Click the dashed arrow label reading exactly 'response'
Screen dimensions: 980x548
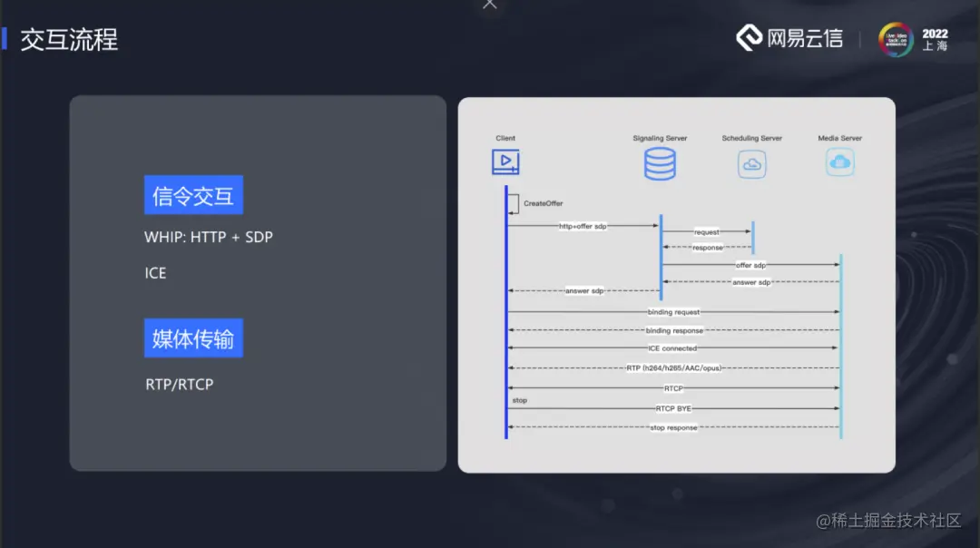(x=708, y=248)
